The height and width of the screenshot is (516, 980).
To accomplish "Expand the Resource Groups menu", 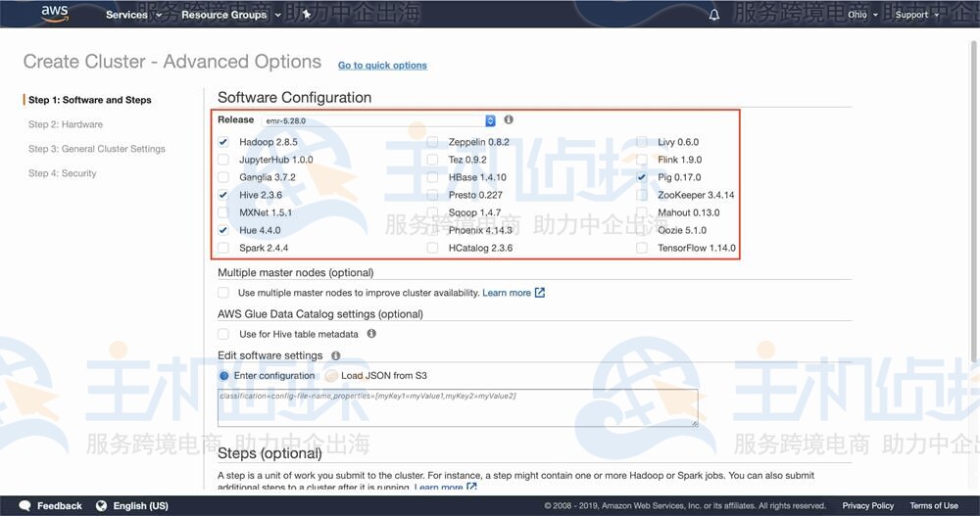I will (x=231, y=15).
